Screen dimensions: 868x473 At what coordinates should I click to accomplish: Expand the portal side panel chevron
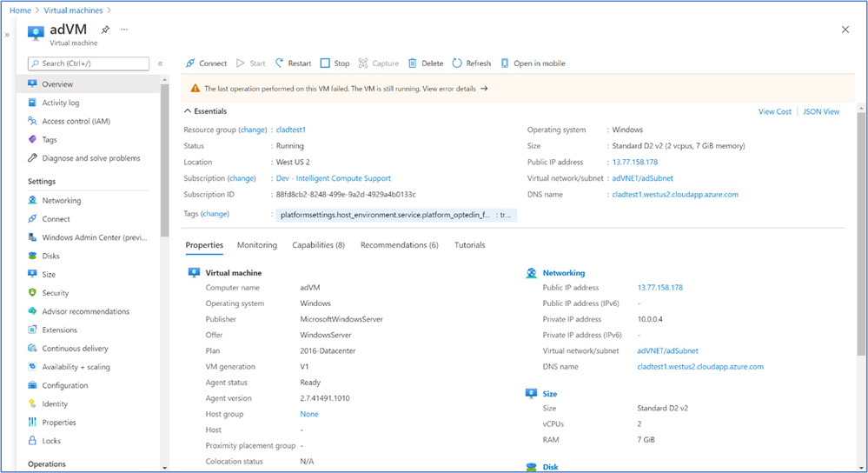pyautogui.click(x=7, y=35)
